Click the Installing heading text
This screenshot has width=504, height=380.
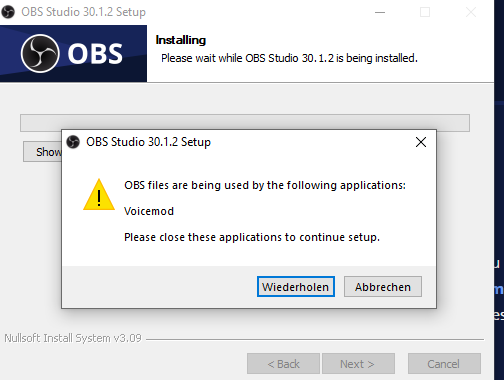(181, 40)
